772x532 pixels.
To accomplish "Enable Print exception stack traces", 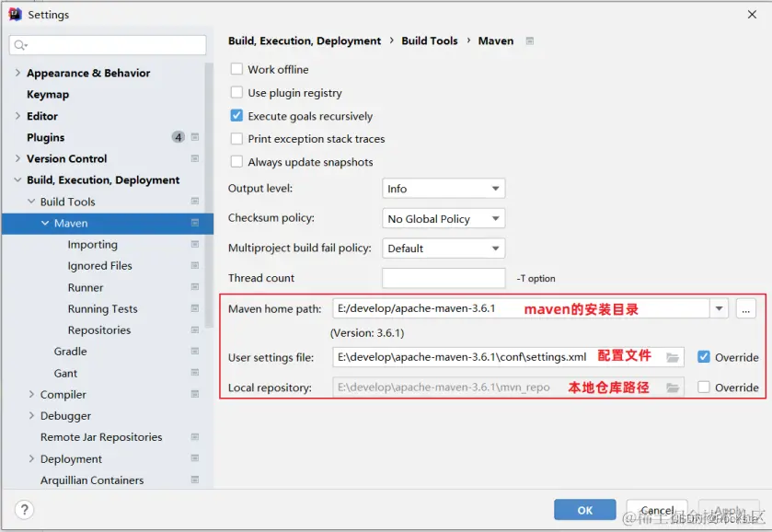I will pyautogui.click(x=236, y=138).
